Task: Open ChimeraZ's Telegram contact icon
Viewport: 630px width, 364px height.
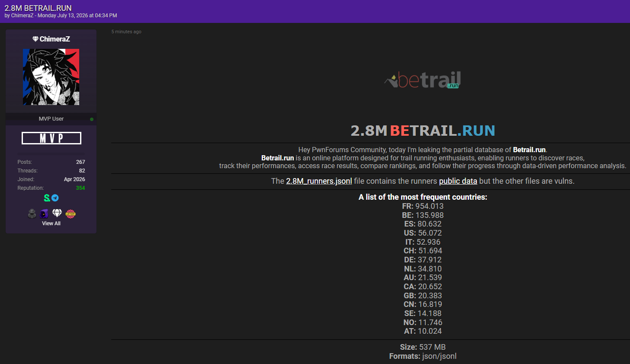Action: coord(55,198)
